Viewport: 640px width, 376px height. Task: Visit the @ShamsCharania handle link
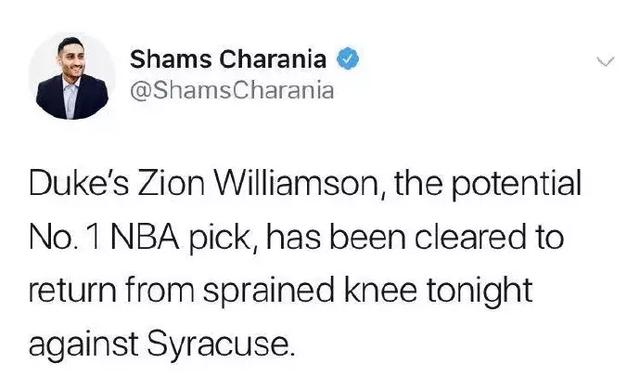tap(232, 90)
